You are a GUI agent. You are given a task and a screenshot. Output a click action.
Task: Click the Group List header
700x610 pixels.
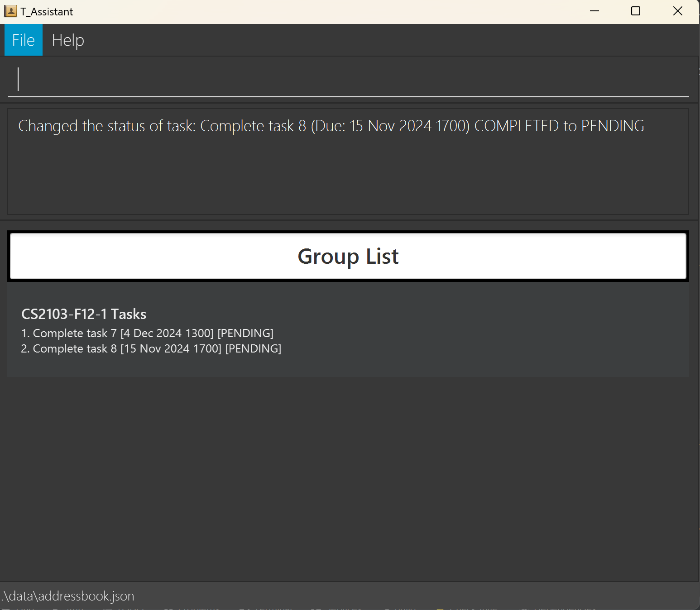[x=348, y=257]
